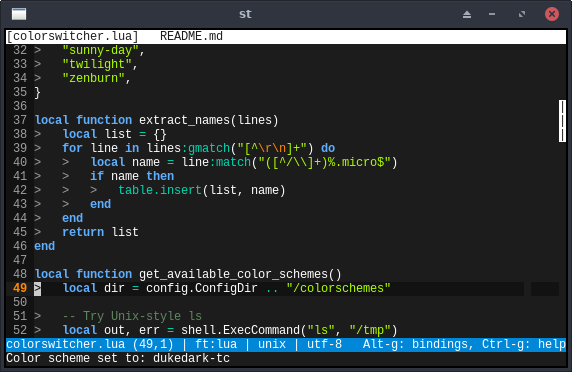Click the "/colorschemes" string
572x372 pixels.
point(338,288)
